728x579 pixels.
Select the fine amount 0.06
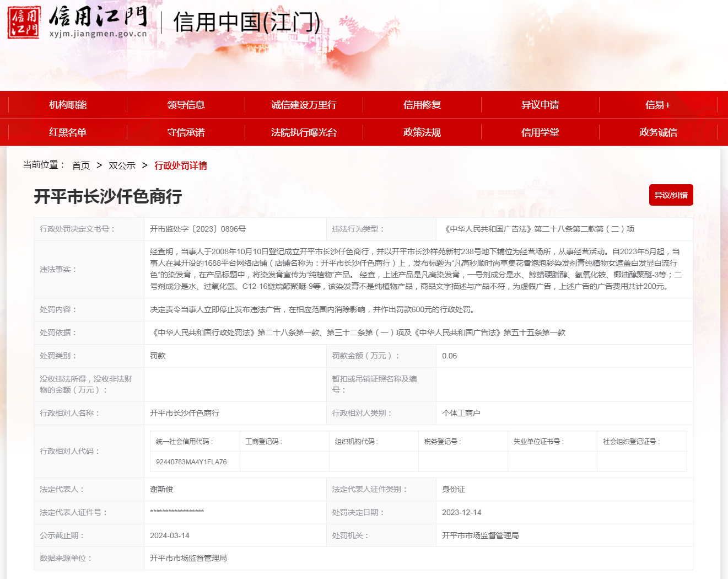tap(449, 356)
